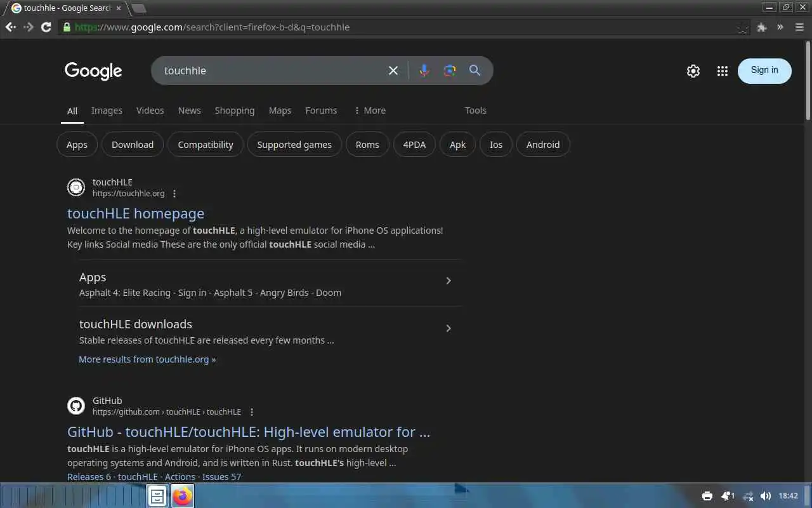Open the Actions sublink

(x=180, y=477)
